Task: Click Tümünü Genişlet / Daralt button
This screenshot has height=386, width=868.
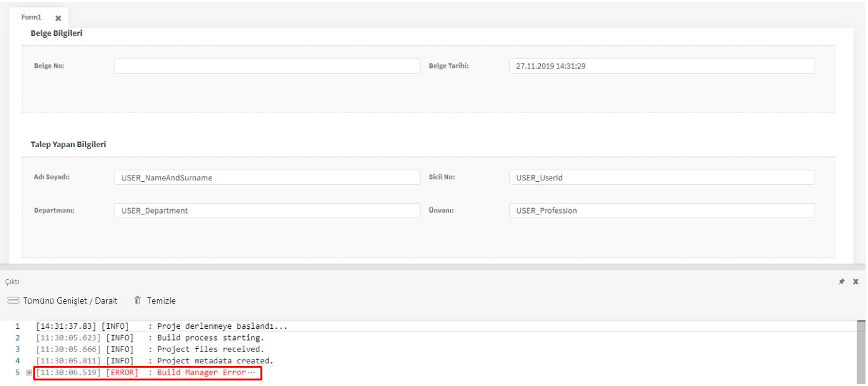Action: pos(62,301)
